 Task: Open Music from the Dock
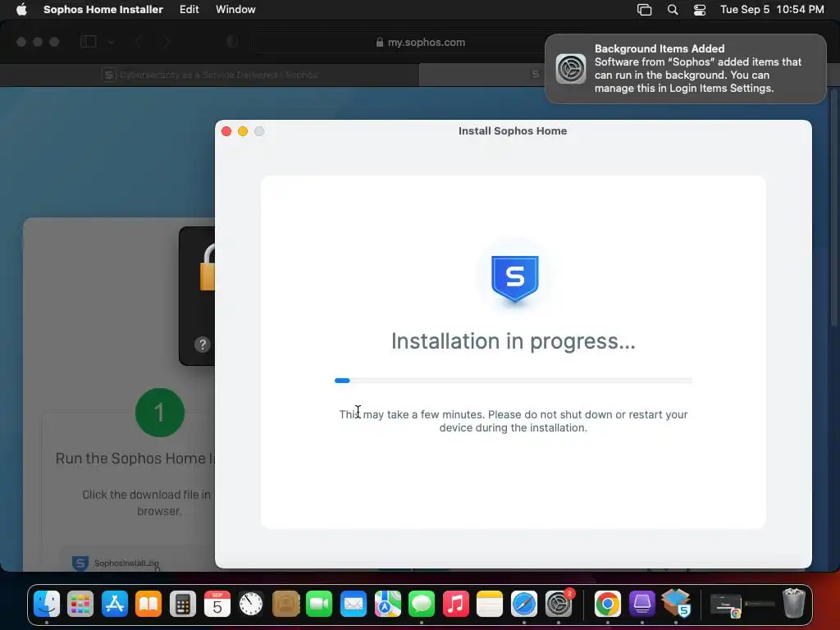[456, 604]
